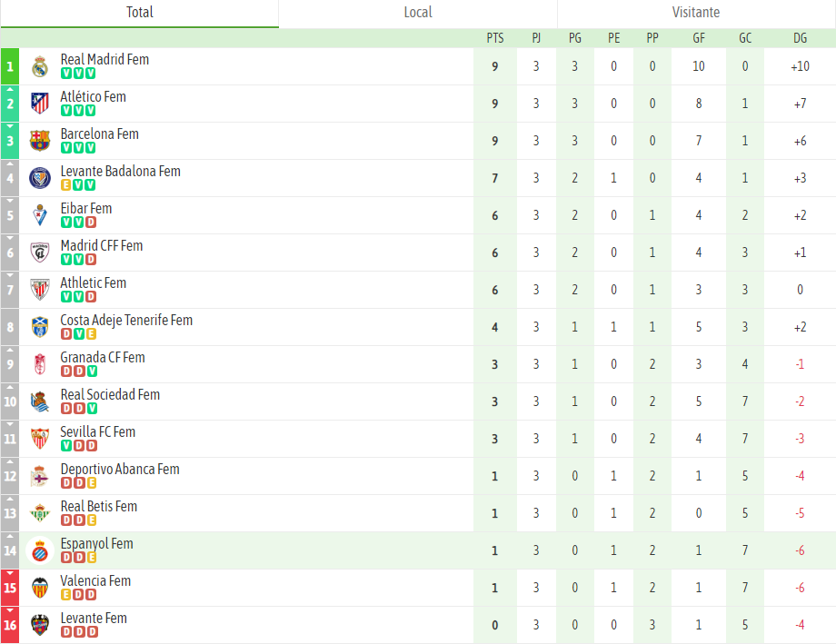
Task: Click the arrow marker above position 15
Action: point(9,572)
